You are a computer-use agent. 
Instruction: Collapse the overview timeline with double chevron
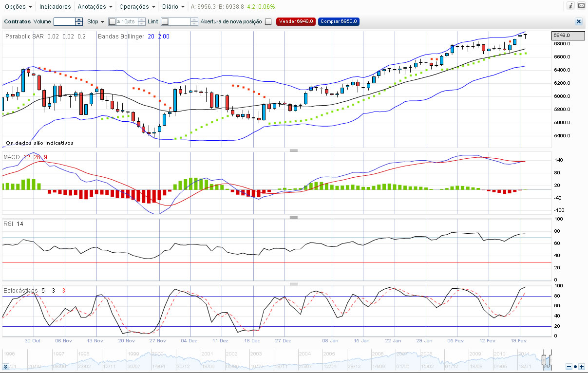coord(5,366)
